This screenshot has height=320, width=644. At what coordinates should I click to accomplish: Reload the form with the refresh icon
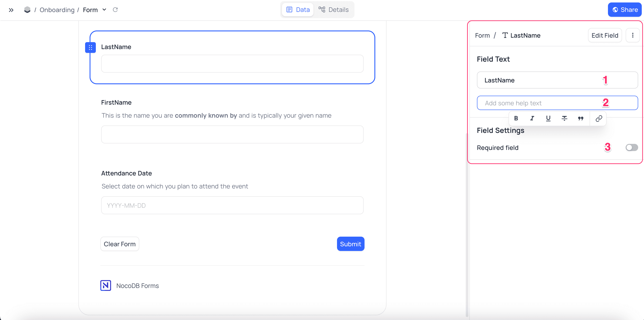(115, 9)
